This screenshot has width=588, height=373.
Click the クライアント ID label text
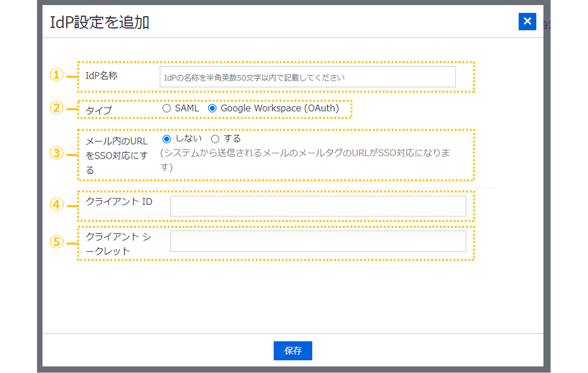pyautogui.click(x=119, y=202)
